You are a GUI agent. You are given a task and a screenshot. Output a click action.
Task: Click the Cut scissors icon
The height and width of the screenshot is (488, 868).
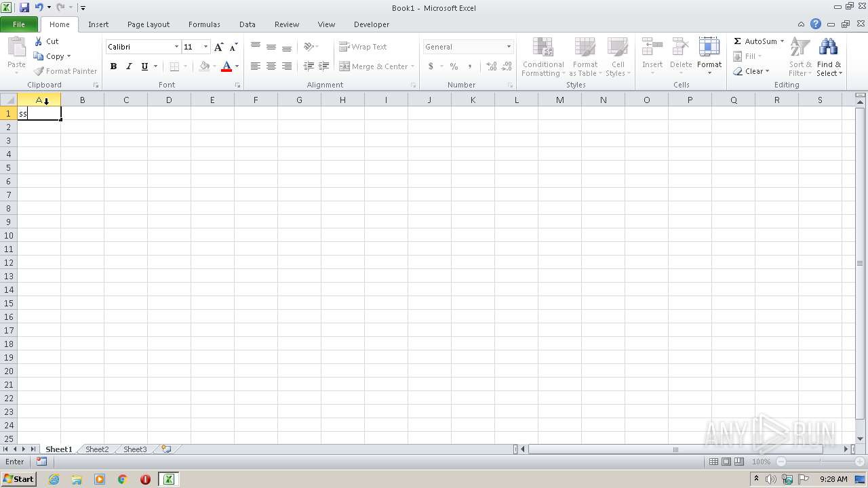[39, 41]
